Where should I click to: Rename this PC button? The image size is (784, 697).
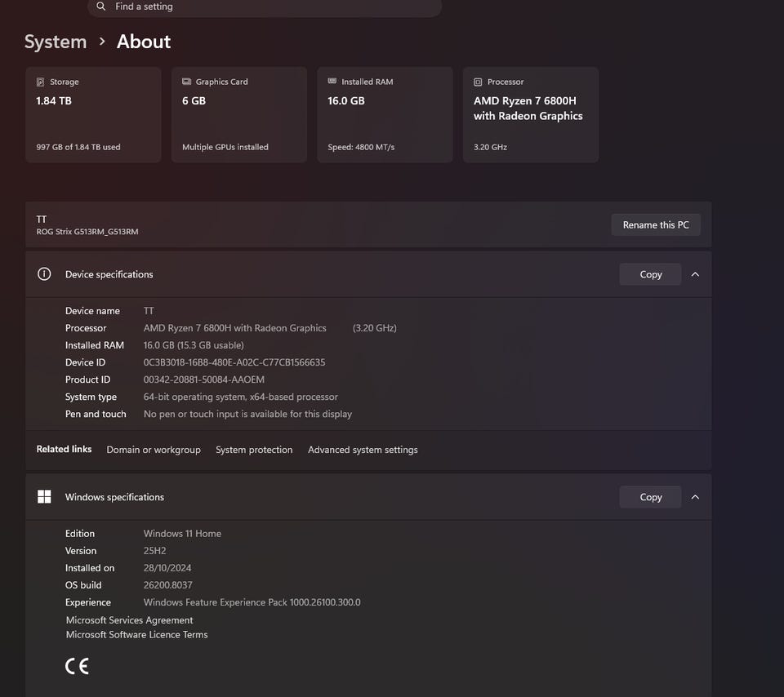[x=655, y=225]
